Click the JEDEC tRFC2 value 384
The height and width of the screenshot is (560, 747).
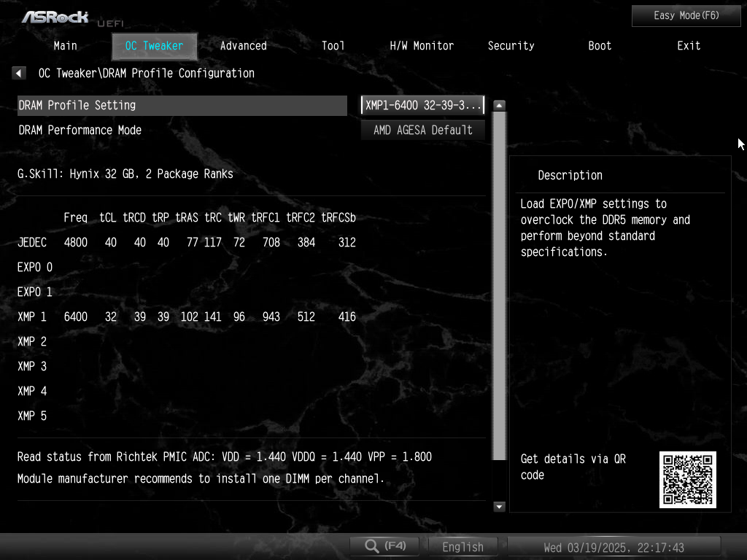point(306,242)
